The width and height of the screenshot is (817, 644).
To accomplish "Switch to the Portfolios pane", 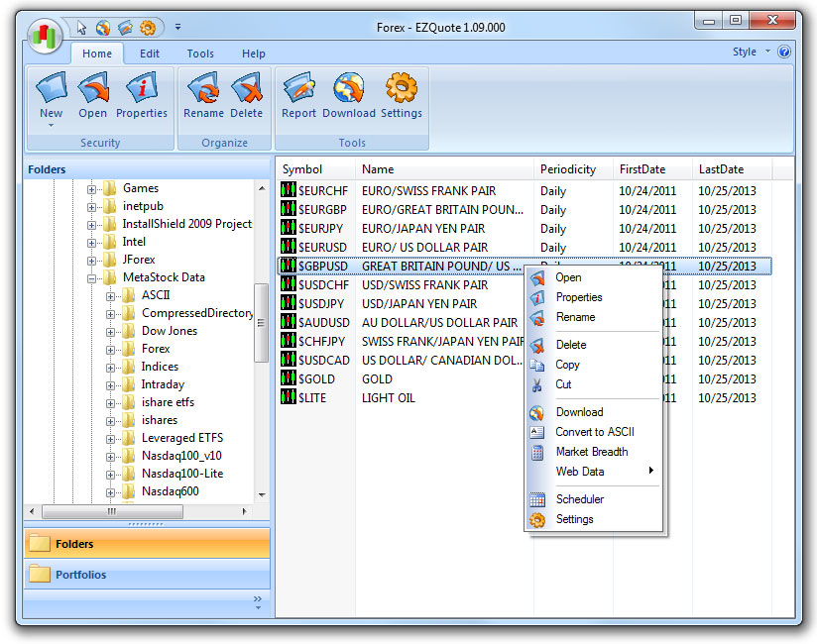I will [81, 575].
